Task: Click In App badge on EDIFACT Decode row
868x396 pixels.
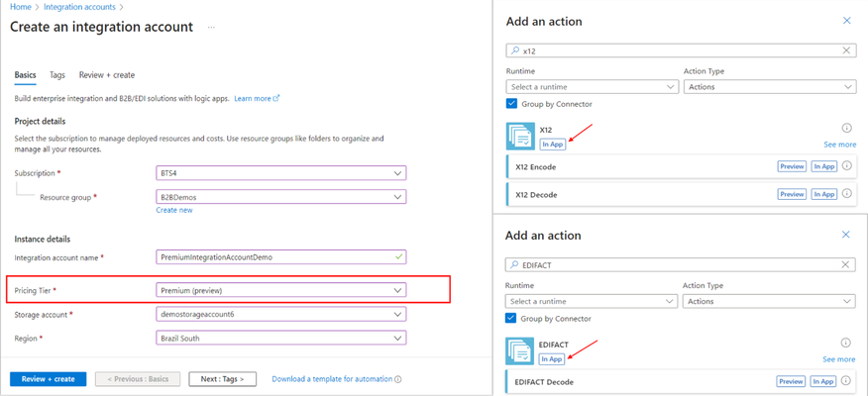Action: coord(822,381)
